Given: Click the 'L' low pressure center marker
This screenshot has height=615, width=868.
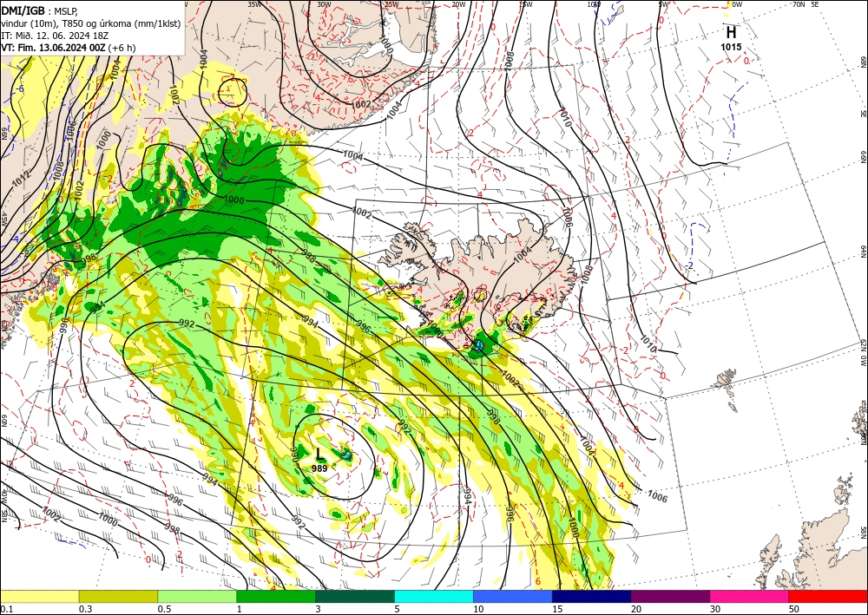Looking at the screenshot, I should (x=320, y=455).
